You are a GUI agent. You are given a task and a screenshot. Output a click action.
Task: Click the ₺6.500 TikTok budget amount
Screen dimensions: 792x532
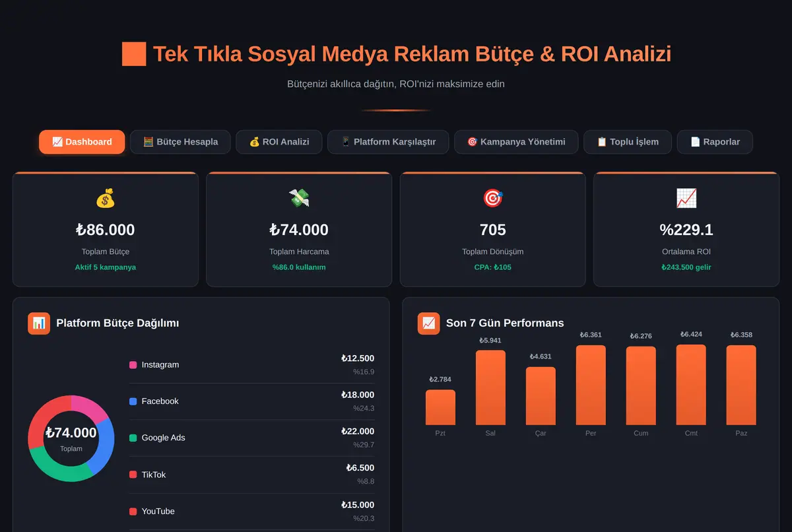pos(360,468)
